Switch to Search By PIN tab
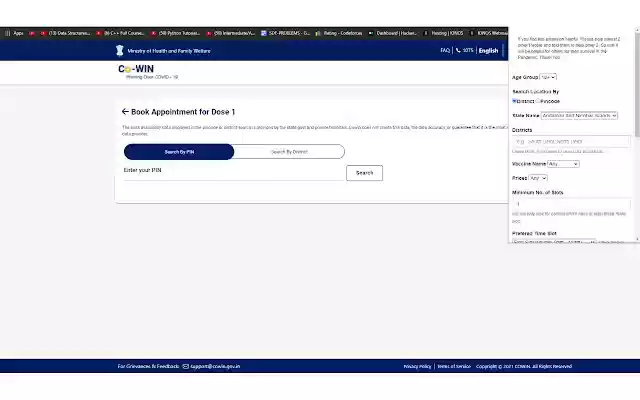This screenshot has height=400, width=640. coord(179,152)
